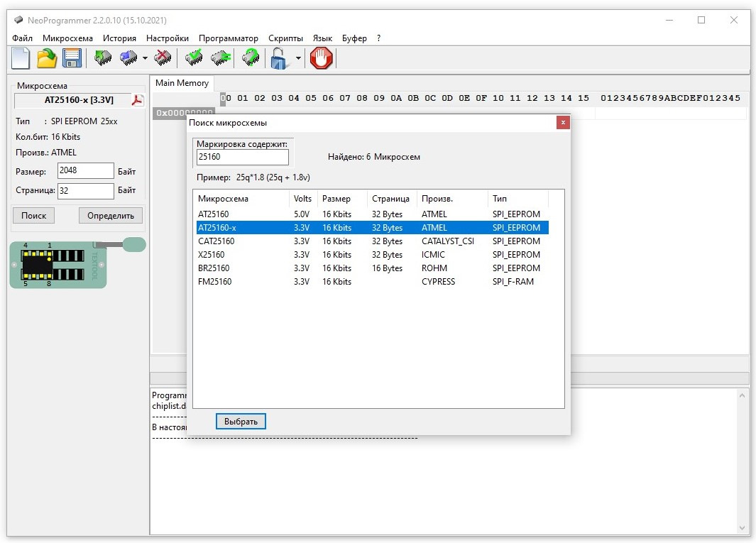Image resolution: width=756 pixels, height=543 pixels.
Task: Open the ? help menu
Action: [x=378, y=38]
